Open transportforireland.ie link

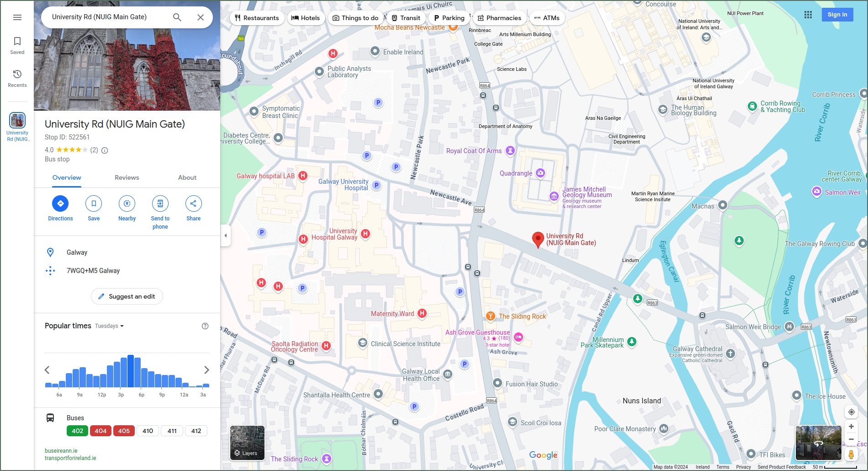click(x=70, y=458)
